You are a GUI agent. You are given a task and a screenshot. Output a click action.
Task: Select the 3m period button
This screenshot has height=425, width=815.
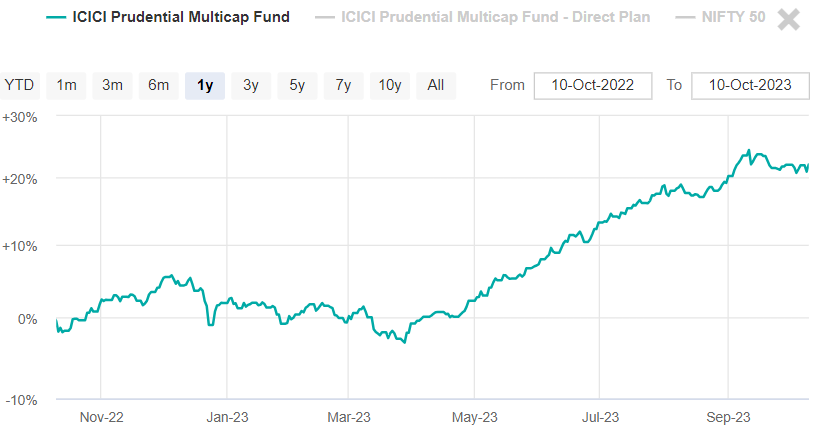112,85
